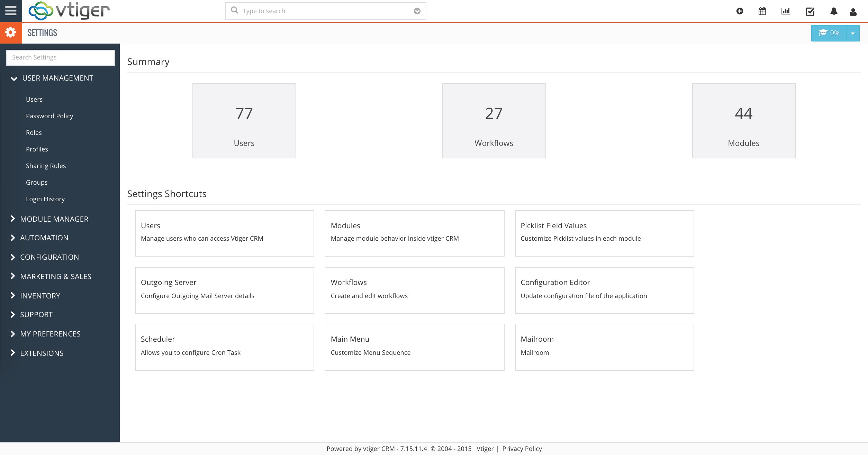
Task: Open the hamburger navigation menu
Action: pyautogui.click(x=10, y=10)
